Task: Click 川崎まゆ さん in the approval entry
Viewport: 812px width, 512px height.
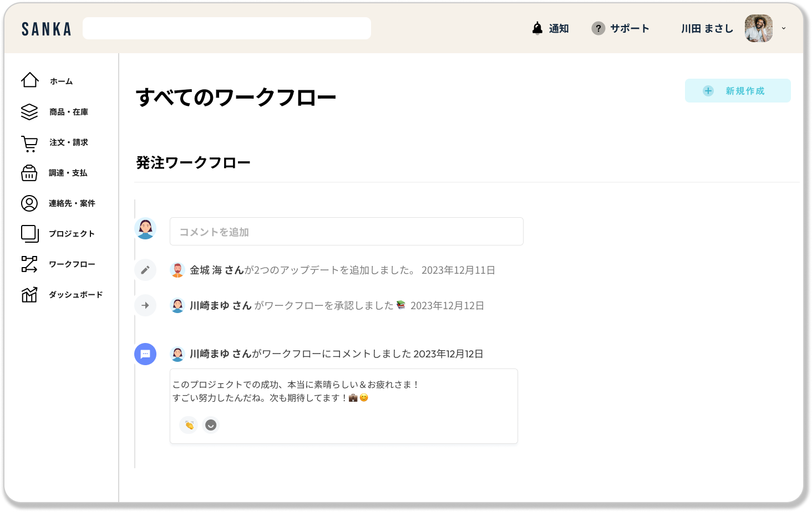Action: point(221,306)
